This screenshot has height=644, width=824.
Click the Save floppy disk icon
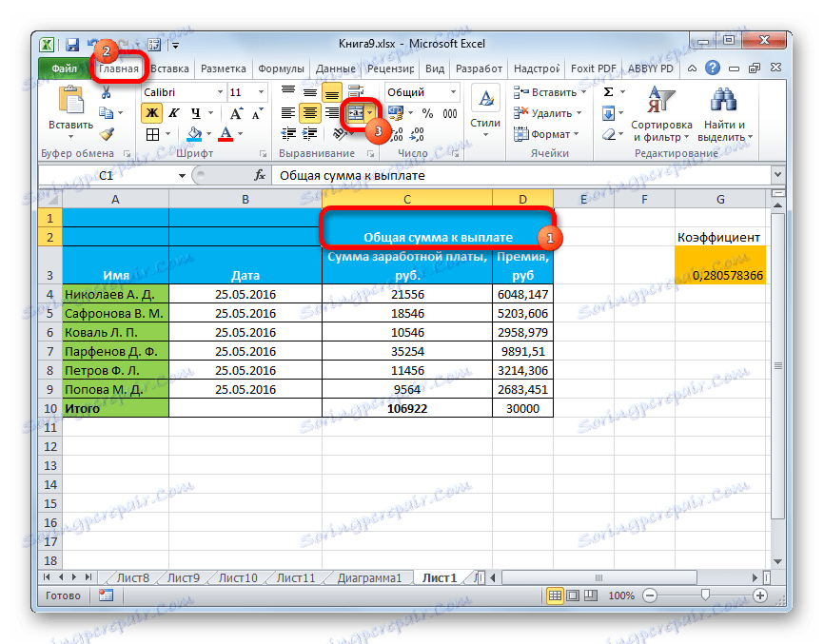point(72,45)
